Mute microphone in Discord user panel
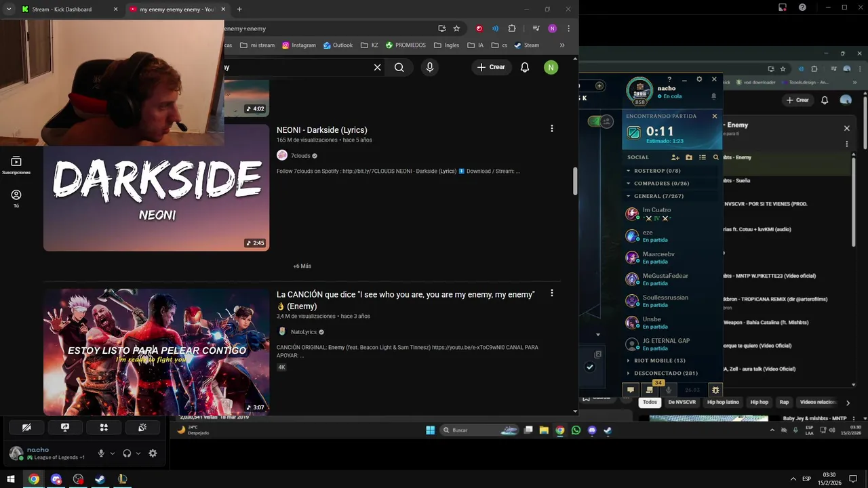This screenshot has width=868, height=488. pyautogui.click(x=101, y=453)
